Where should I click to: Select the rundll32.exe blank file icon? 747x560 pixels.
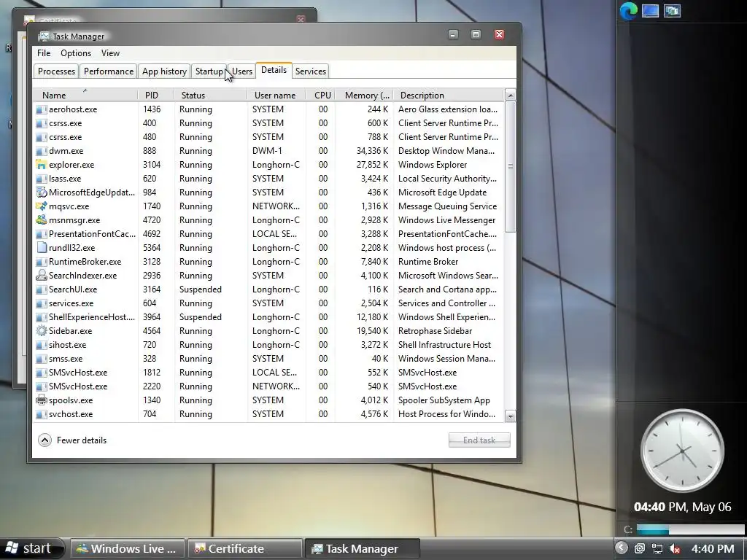point(42,248)
